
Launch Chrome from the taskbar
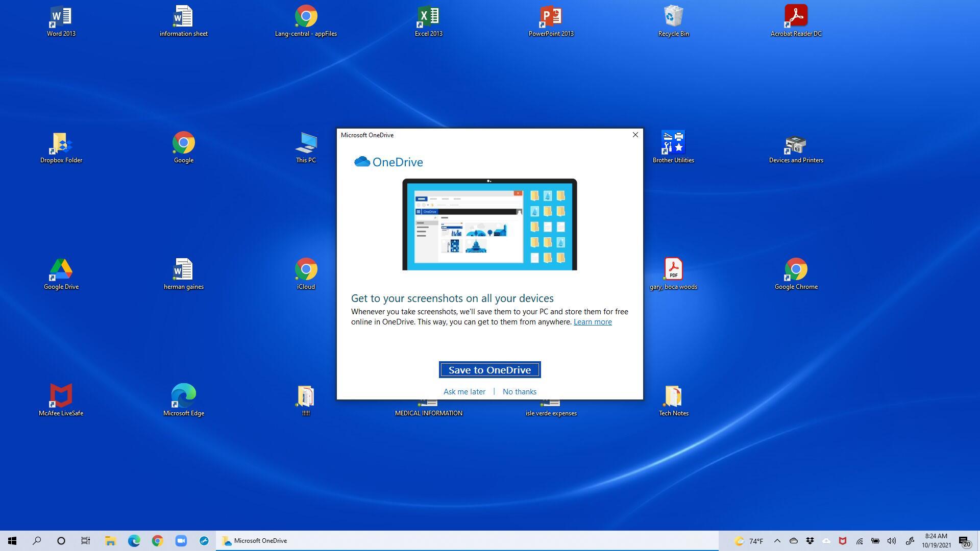[157, 541]
